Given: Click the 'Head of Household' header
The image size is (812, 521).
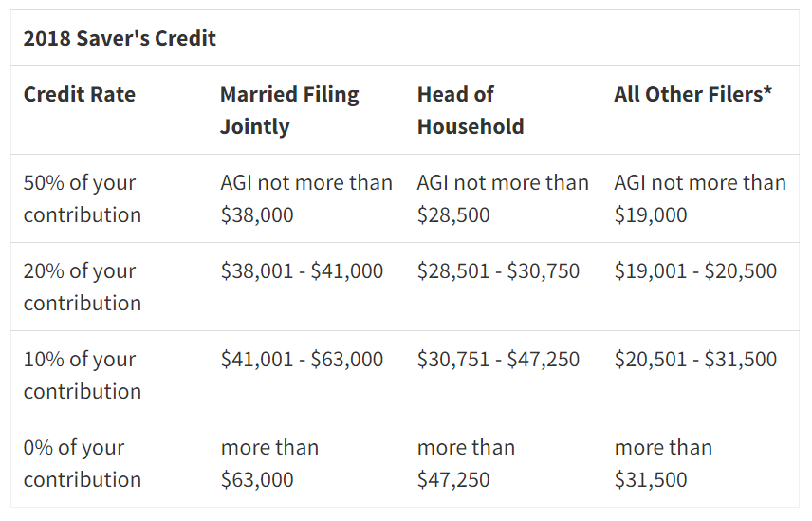Looking at the screenshot, I should point(470,110).
